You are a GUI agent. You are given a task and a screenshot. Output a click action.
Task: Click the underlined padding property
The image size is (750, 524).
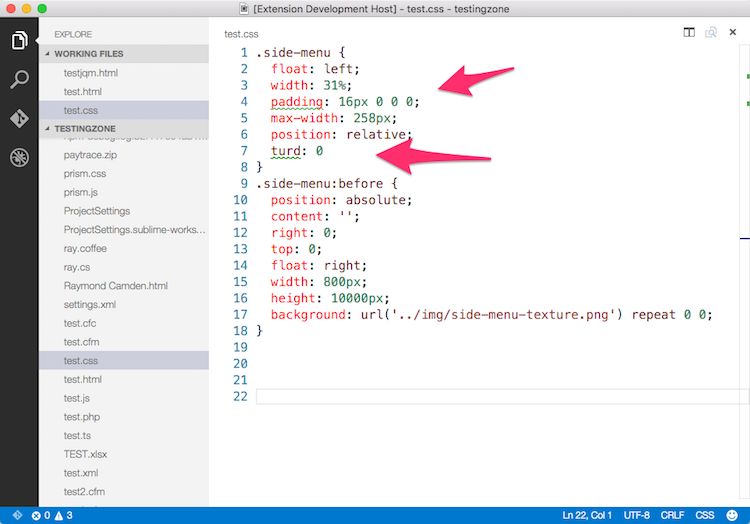click(x=297, y=102)
